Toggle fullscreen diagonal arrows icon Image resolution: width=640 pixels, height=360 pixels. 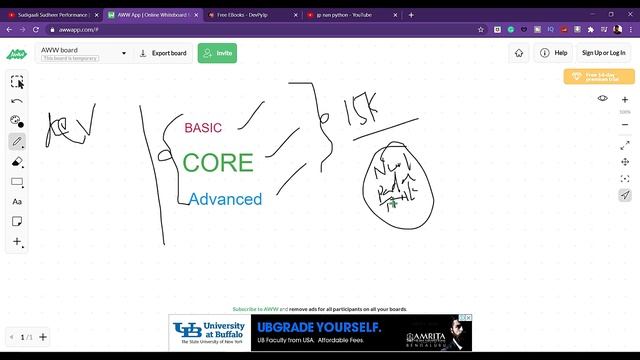[x=625, y=145]
